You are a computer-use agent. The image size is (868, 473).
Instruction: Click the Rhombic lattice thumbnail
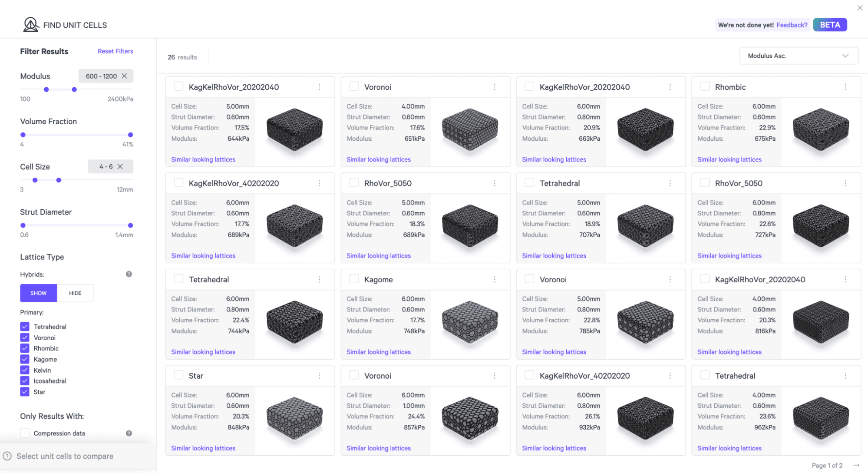[x=820, y=129]
